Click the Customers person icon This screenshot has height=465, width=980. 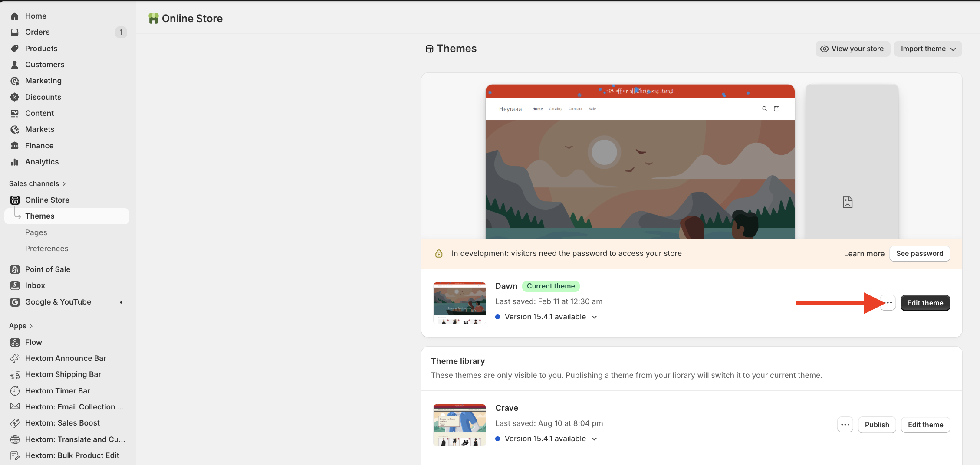(15, 65)
